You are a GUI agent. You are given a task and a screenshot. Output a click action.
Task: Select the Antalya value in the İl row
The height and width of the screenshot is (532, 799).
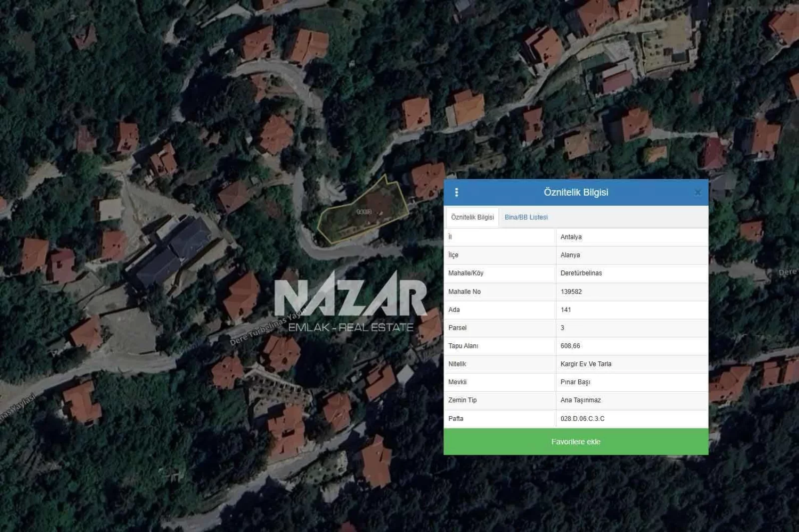click(571, 237)
